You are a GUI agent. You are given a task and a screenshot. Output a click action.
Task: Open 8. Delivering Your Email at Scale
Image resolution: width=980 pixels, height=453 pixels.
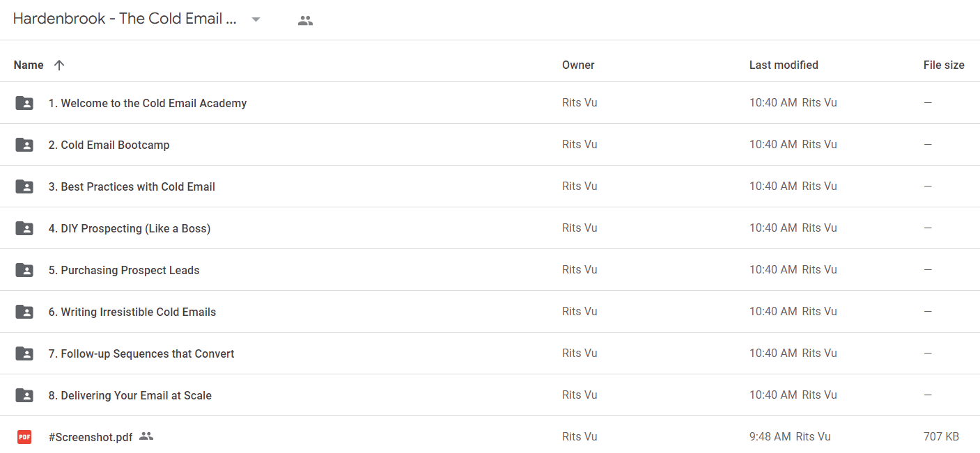click(x=130, y=395)
